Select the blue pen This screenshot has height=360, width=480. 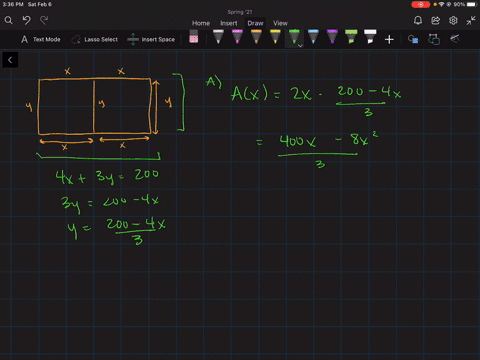point(313,37)
